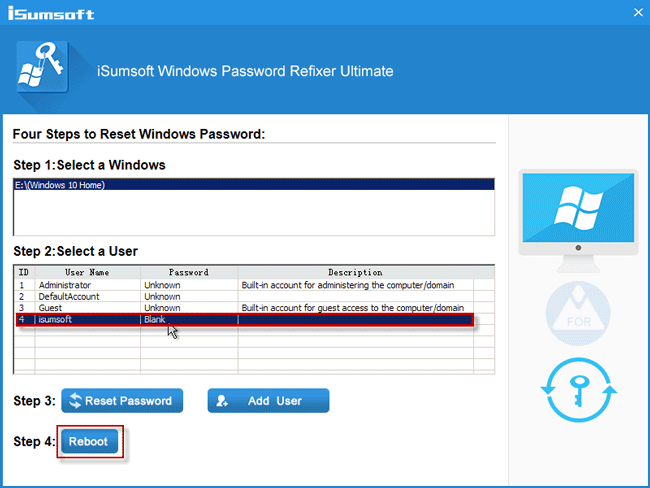Select the isumsoft user row
This screenshot has width=650, height=488.
pyautogui.click(x=245, y=319)
